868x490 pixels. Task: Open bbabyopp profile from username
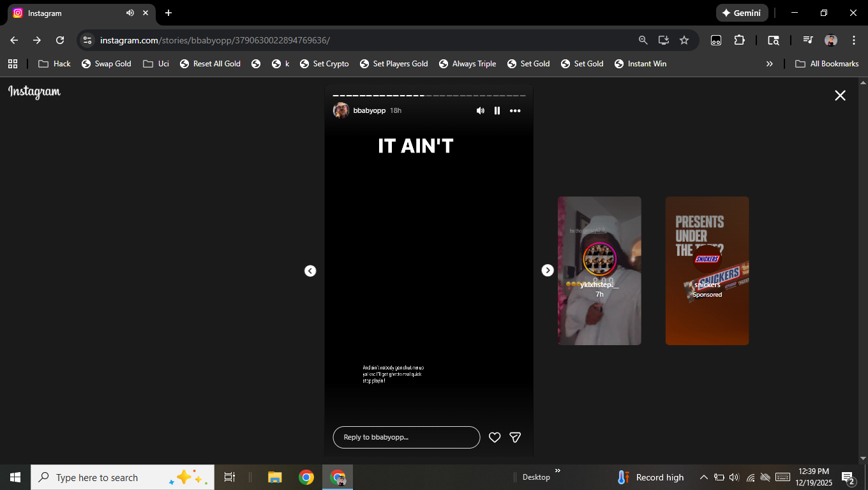click(x=370, y=111)
